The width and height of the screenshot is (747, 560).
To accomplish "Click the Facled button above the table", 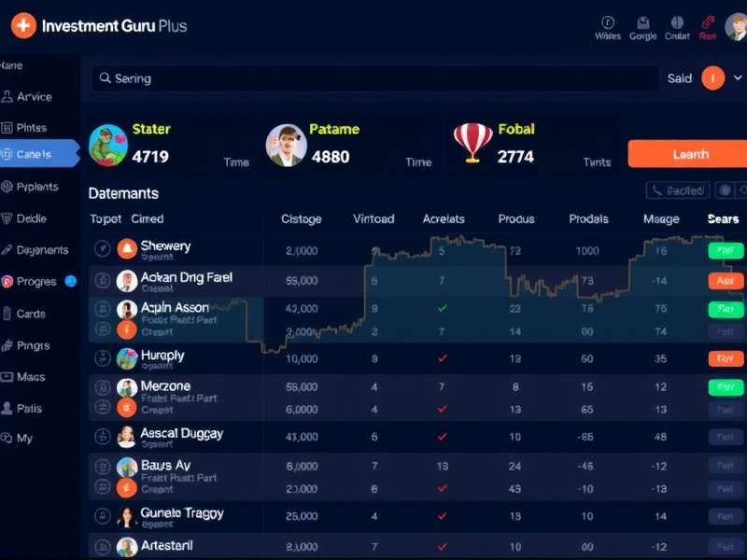I will pyautogui.click(x=675, y=189).
